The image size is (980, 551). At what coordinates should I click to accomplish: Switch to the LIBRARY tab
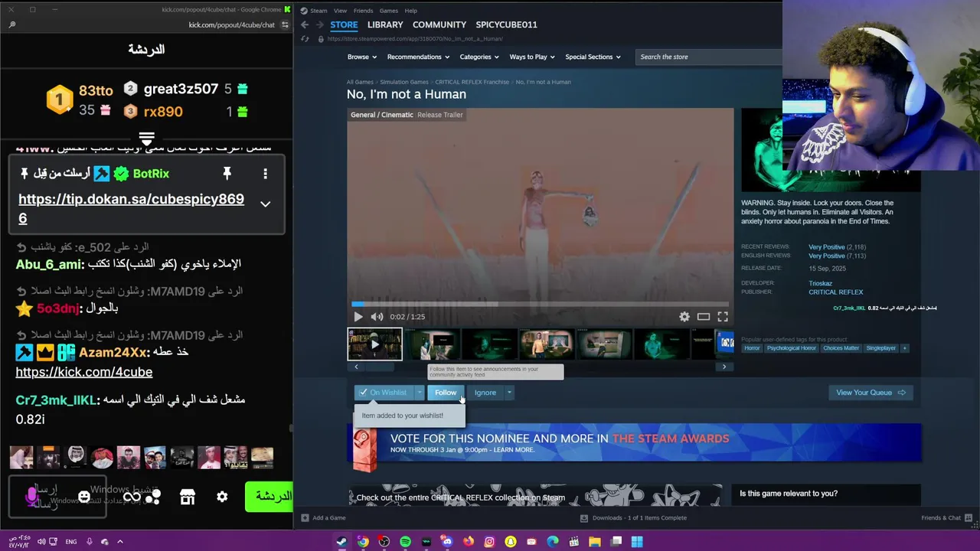tap(385, 24)
